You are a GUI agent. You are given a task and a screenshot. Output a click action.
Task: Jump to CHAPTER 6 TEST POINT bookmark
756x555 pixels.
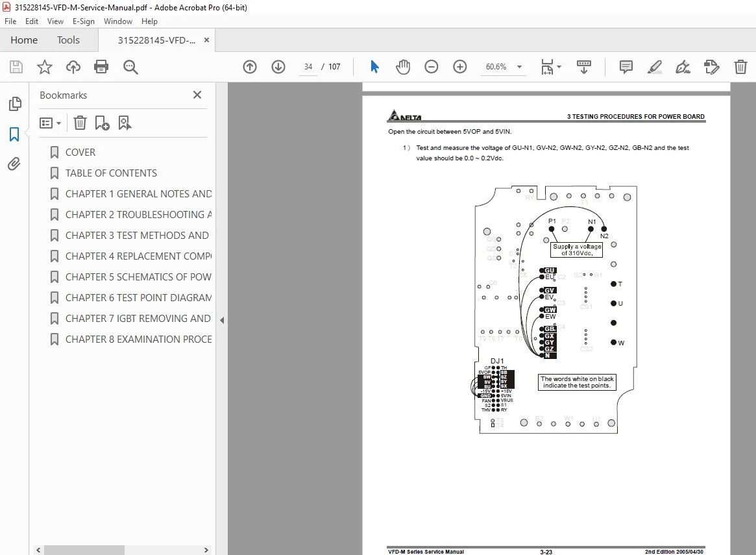(138, 297)
